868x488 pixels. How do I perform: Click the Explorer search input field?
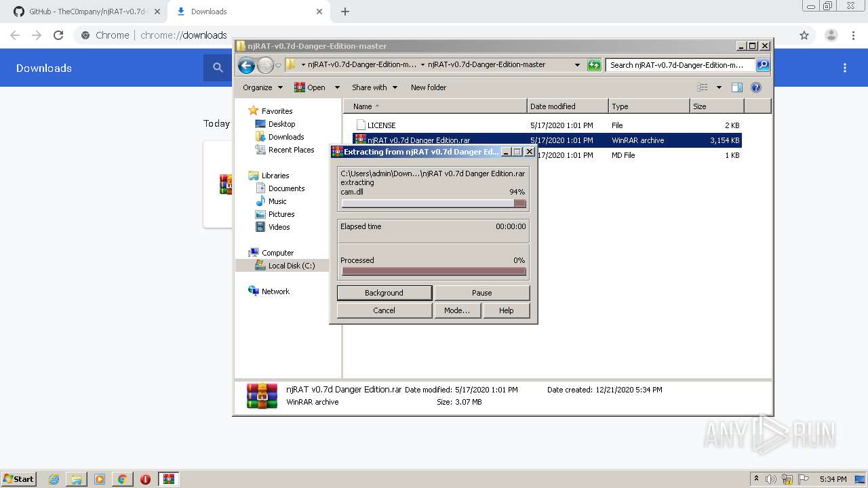681,65
